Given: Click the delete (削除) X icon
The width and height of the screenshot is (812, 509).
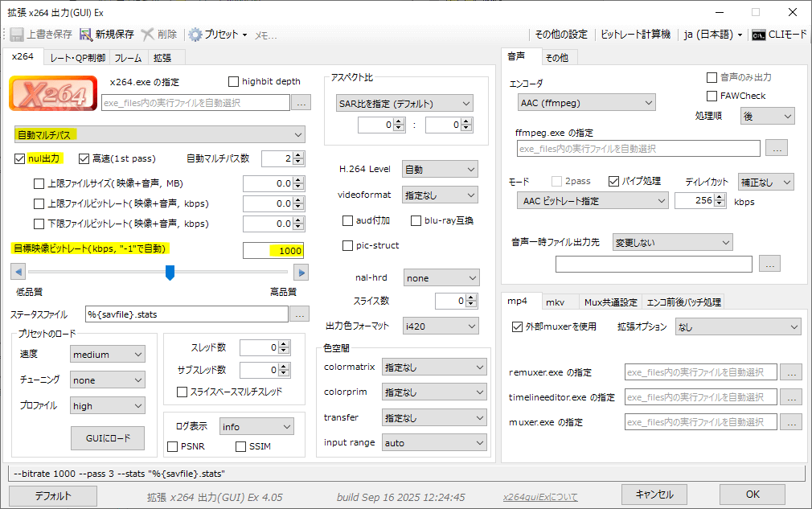Looking at the screenshot, I should (x=148, y=35).
